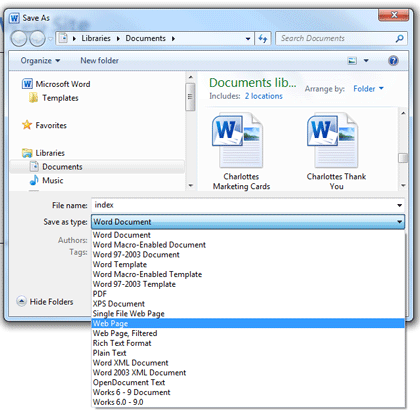This screenshot has width=420, height=415.
Task: Click the search magnifier icon
Action: click(399, 39)
